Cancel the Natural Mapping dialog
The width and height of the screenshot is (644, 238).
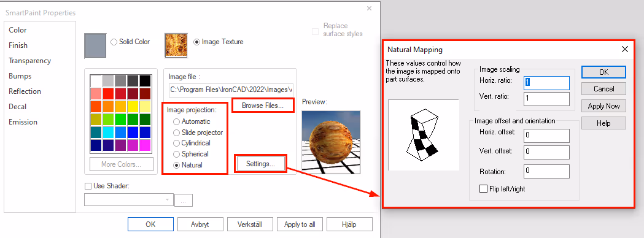[603, 88]
